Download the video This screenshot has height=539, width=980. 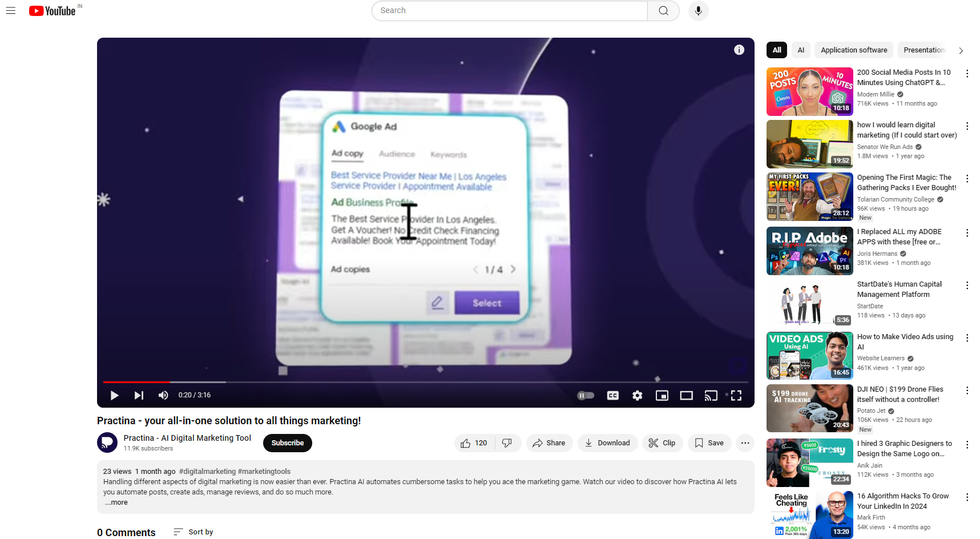(607, 443)
